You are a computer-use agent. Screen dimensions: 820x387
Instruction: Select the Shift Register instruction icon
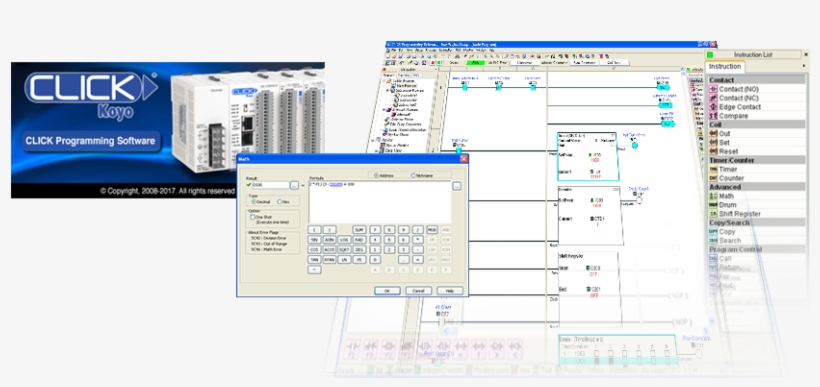(713, 214)
